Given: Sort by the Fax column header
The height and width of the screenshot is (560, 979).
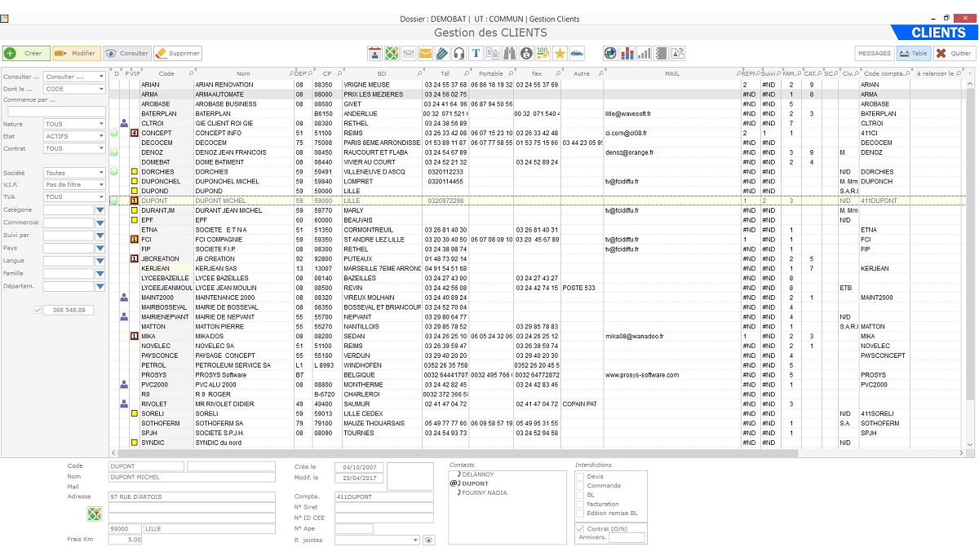Looking at the screenshot, I should [x=536, y=73].
